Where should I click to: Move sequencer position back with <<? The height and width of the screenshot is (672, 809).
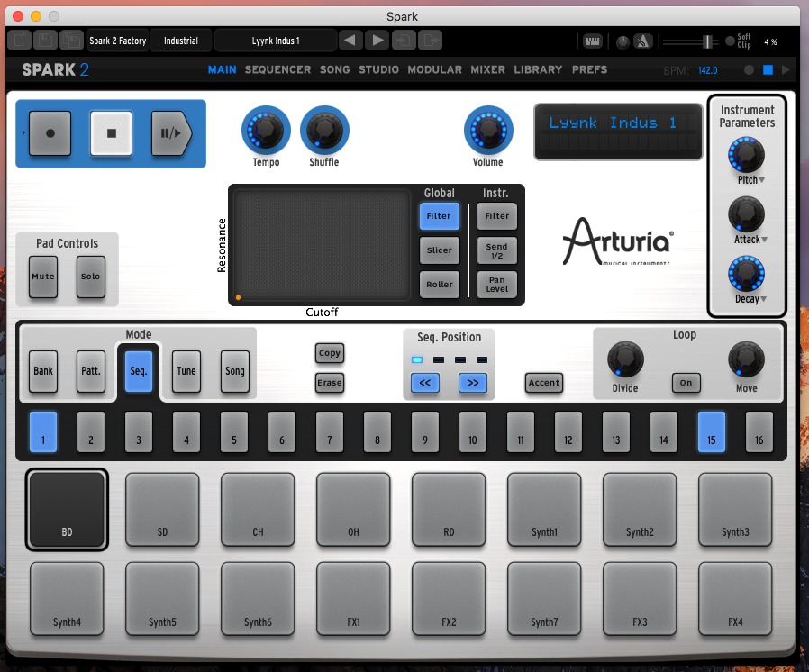pyautogui.click(x=424, y=383)
